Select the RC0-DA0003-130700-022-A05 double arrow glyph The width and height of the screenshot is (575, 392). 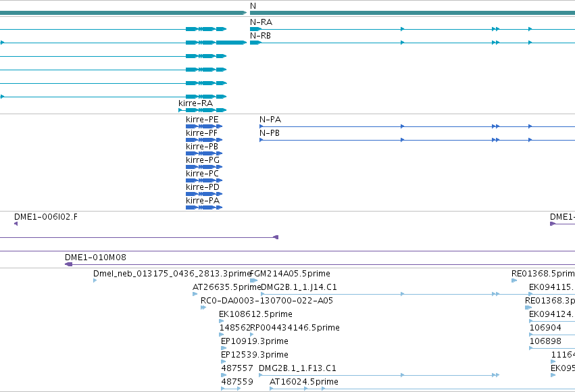203,308
